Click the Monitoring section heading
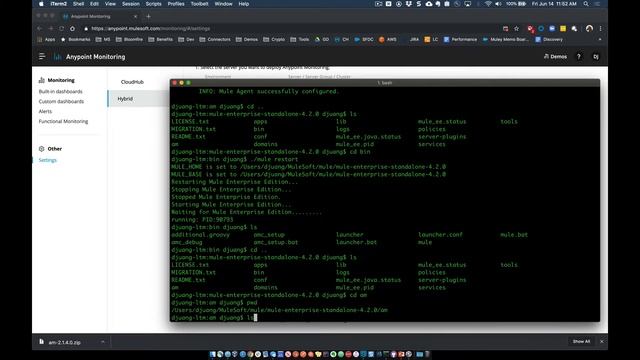Image resolution: width=640 pixels, height=360 pixels. (x=57, y=80)
